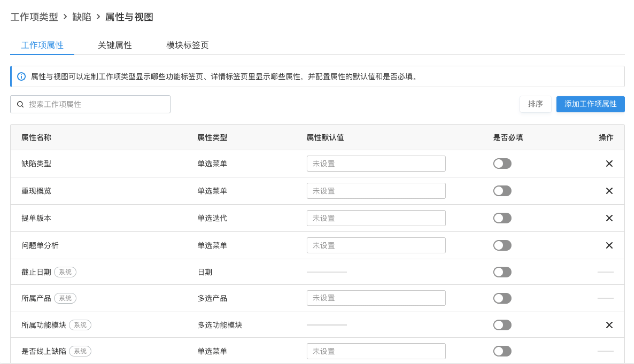Open the 模块标签页 tab
This screenshot has height=364, width=634.
(x=187, y=45)
